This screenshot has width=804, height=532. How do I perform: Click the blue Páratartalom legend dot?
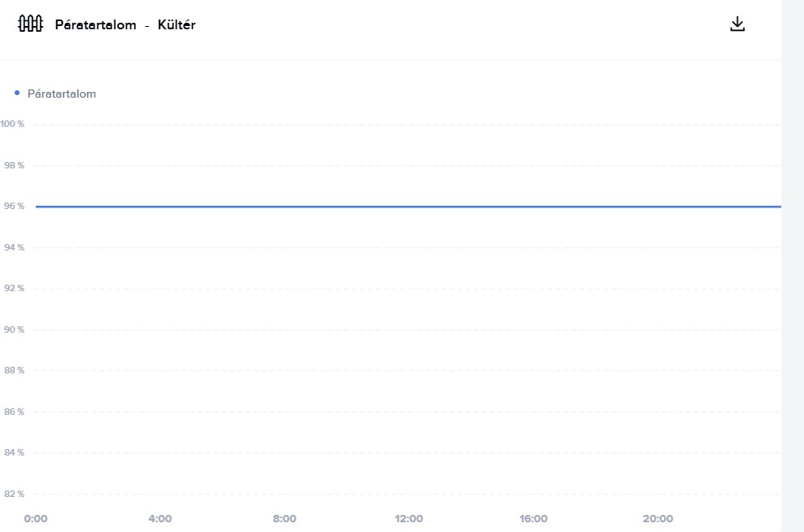(x=17, y=94)
